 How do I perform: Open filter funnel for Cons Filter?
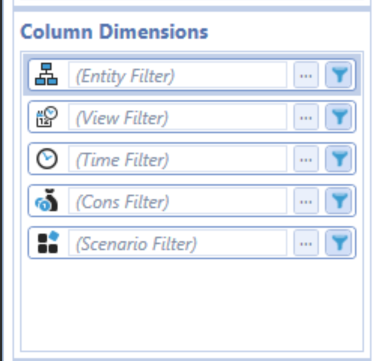point(338,201)
